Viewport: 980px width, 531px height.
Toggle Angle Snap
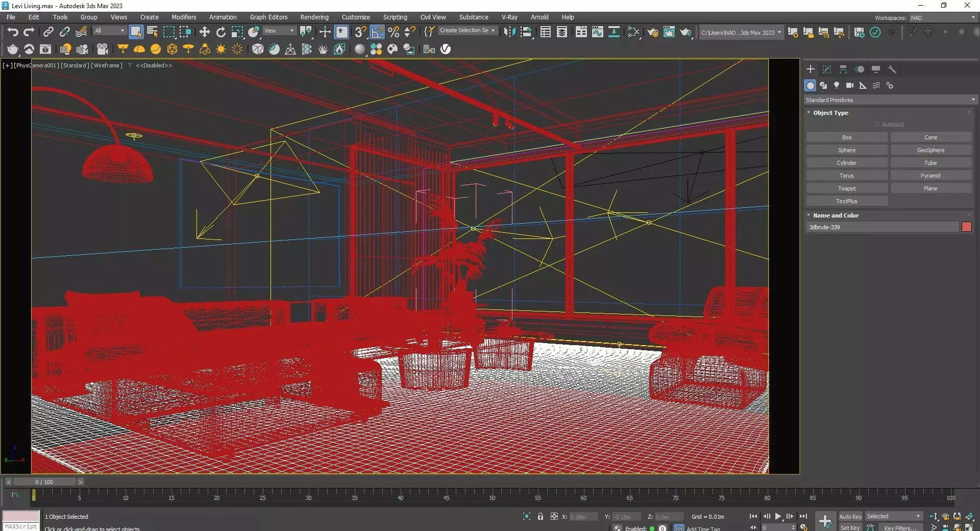click(x=377, y=32)
